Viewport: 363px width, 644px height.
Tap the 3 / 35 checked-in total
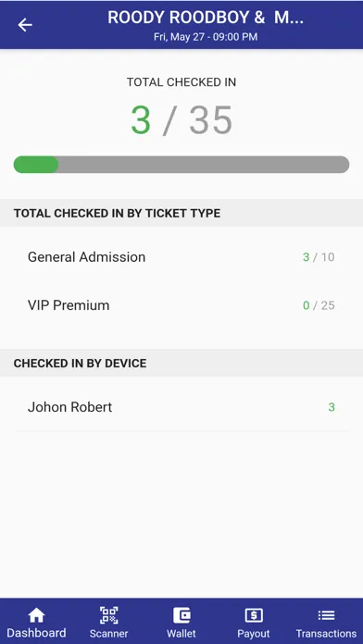pos(181,120)
